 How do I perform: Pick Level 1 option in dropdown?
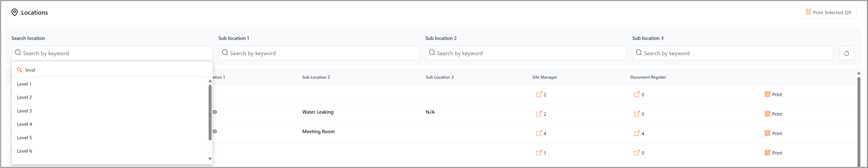[110, 84]
